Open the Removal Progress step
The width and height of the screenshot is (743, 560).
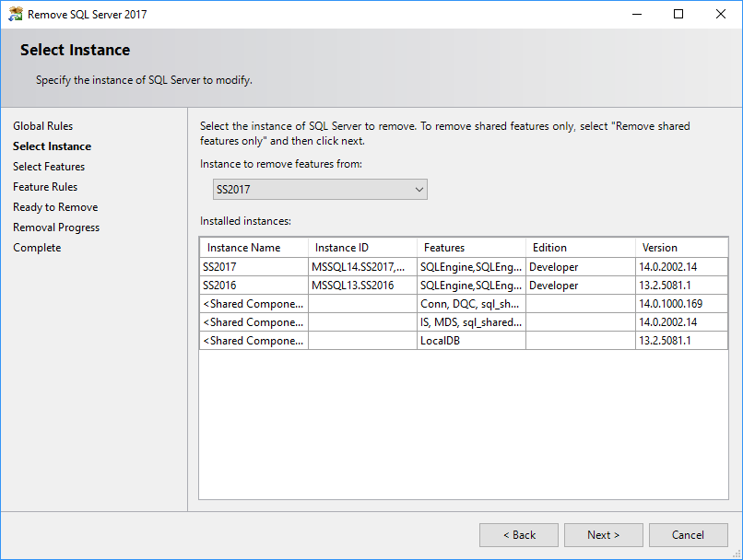(x=55, y=227)
